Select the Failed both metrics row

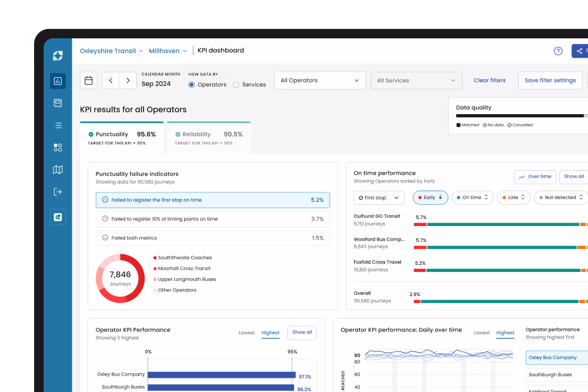coord(213,238)
